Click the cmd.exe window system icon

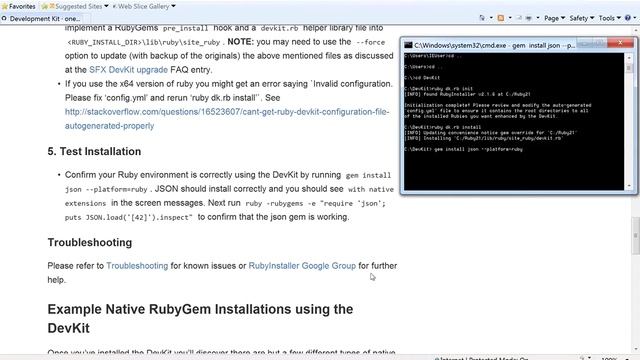(x=408, y=45)
